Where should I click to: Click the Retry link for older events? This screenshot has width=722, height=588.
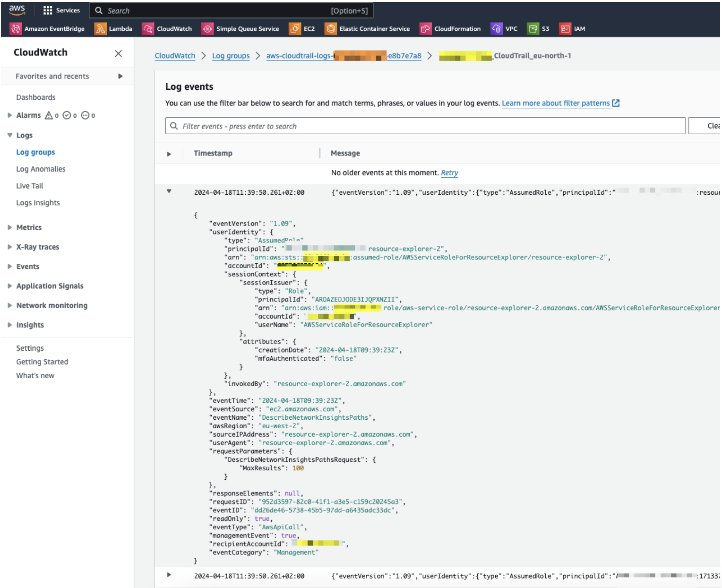click(x=449, y=173)
